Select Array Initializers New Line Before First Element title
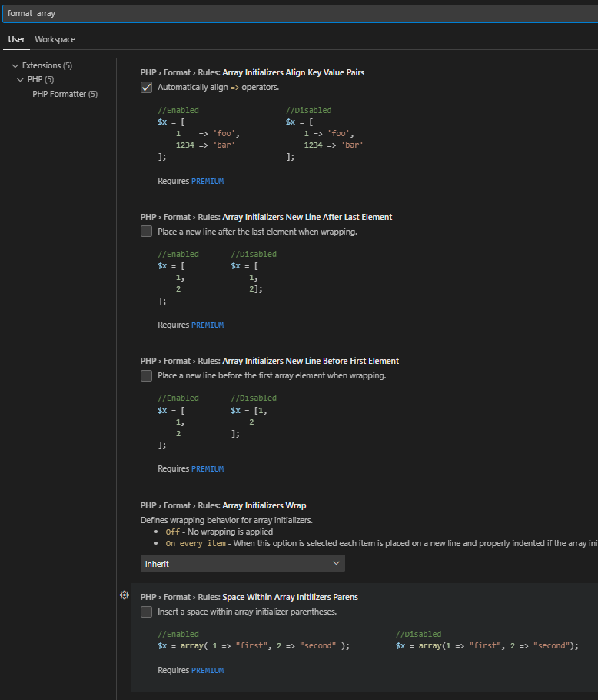Image resolution: width=598 pixels, height=700 pixels. (x=311, y=361)
